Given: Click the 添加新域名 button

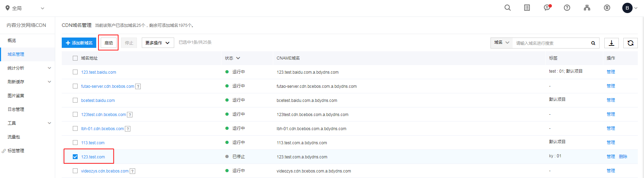Looking at the screenshot, I should coord(79,43).
